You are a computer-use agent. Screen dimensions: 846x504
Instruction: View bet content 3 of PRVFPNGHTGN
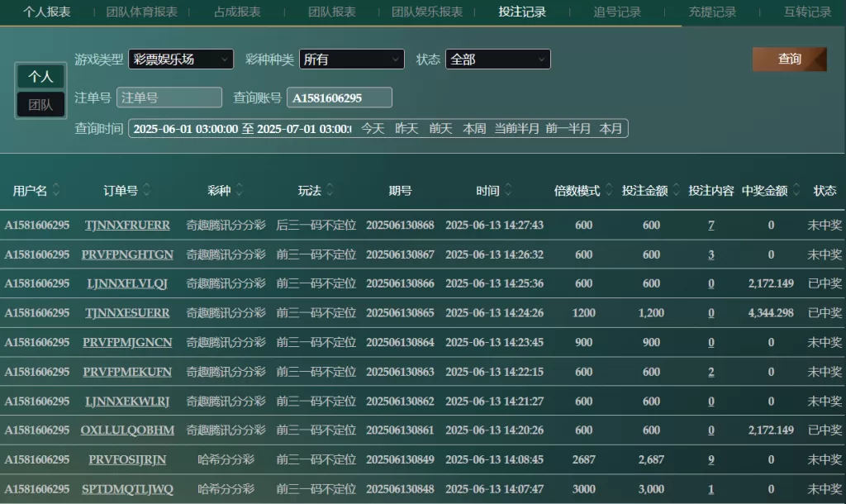[x=711, y=254]
